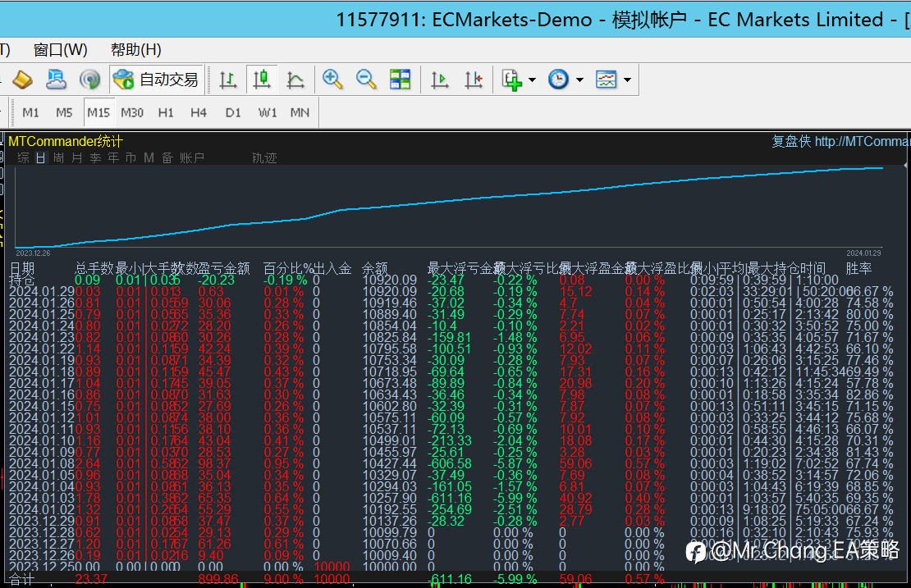Viewport: 911px width, 588px height.
Task: Expand the periodicity clock dropdown
Action: coord(579,80)
